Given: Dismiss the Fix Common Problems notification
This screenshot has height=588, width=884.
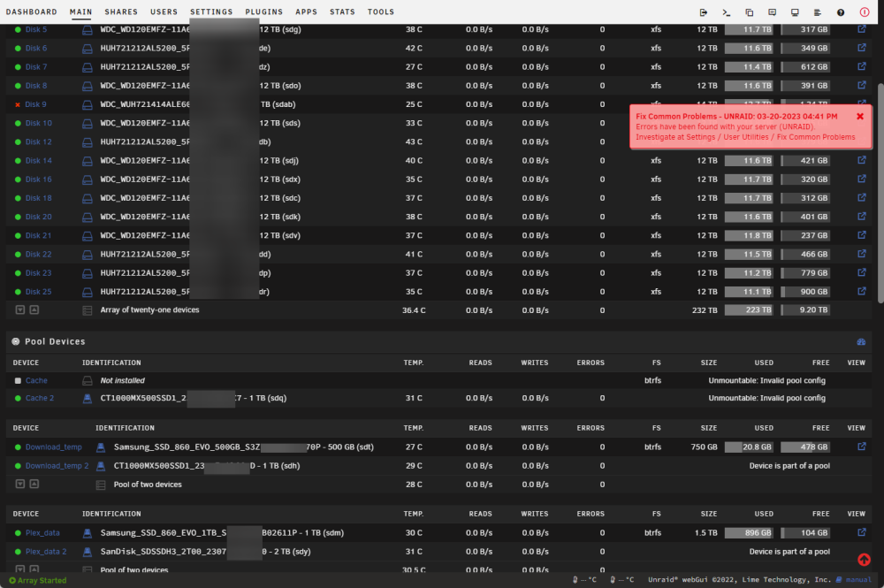Looking at the screenshot, I should pos(860,117).
